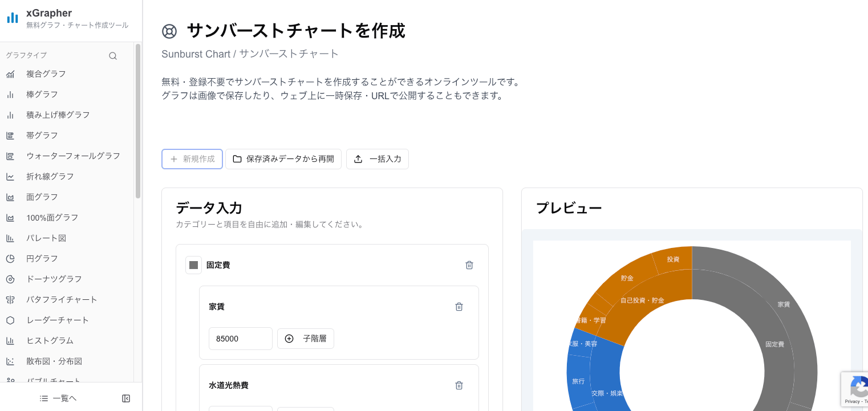Select the ドーナツグラフ chart type icon
Image resolution: width=868 pixels, height=411 pixels.
(11, 279)
